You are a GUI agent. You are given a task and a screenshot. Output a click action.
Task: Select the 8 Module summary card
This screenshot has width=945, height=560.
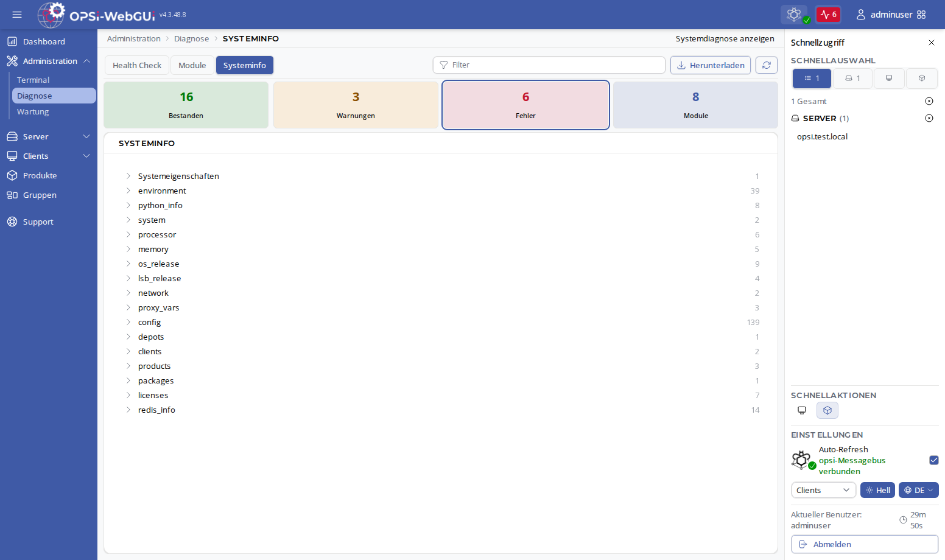click(695, 105)
